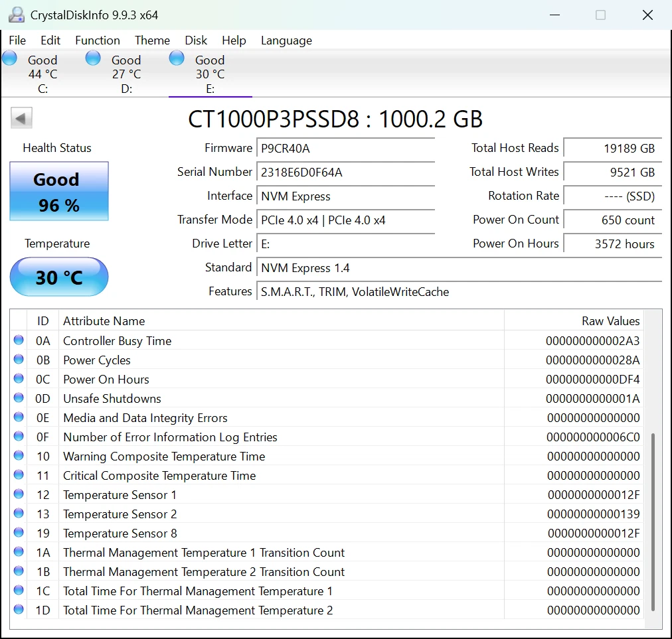Open the Edit menu

50,40
